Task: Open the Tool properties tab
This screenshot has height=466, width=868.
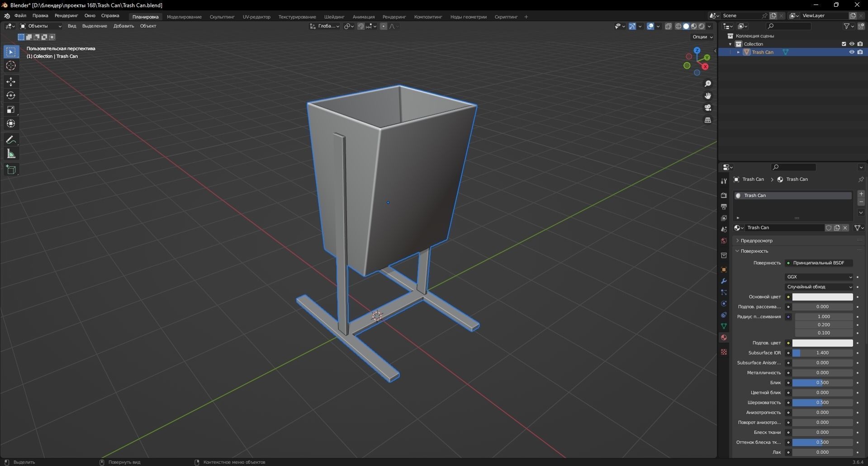Action: pos(724,181)
